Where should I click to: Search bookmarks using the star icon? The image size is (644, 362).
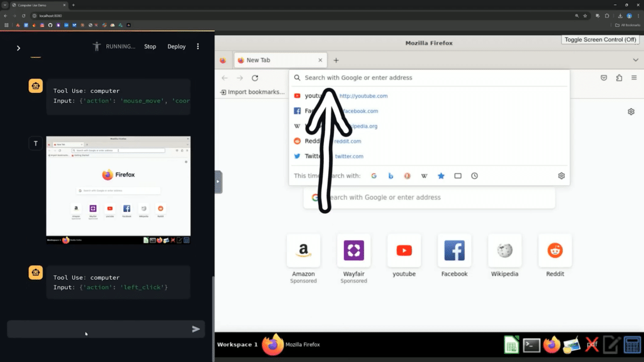tap(441, 176)
